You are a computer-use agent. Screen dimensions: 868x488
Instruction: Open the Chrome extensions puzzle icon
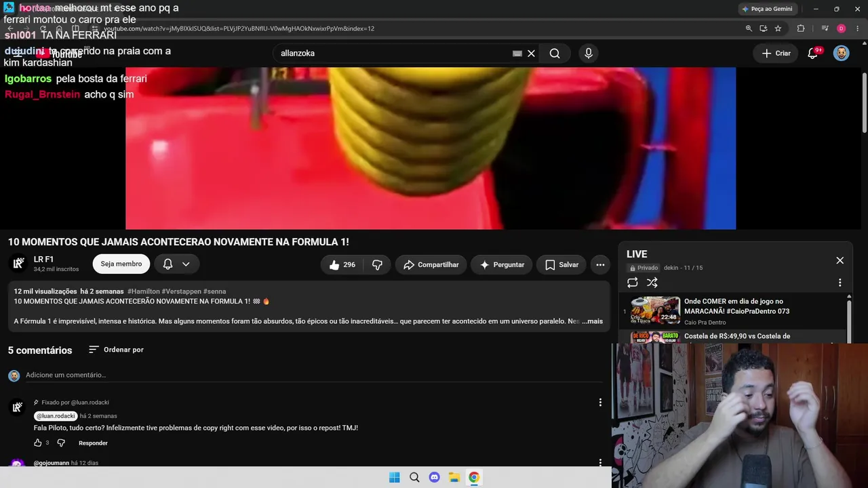pyautogui.click(x=801, y=28)
